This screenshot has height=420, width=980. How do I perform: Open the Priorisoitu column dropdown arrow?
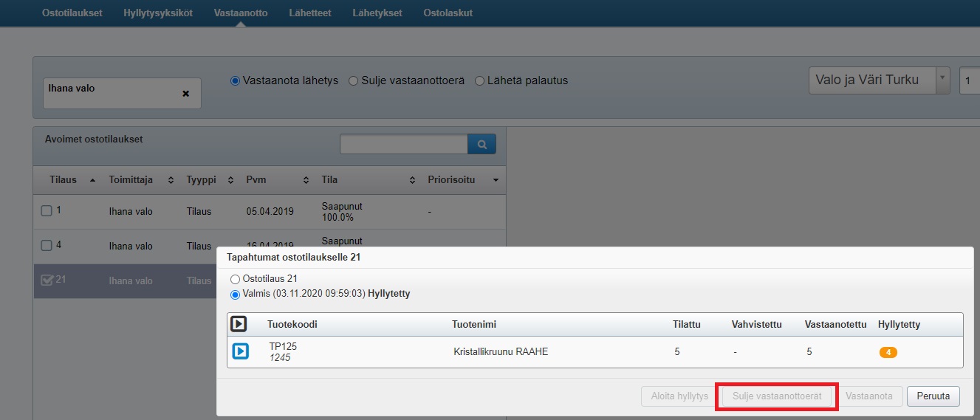[496, 180]
